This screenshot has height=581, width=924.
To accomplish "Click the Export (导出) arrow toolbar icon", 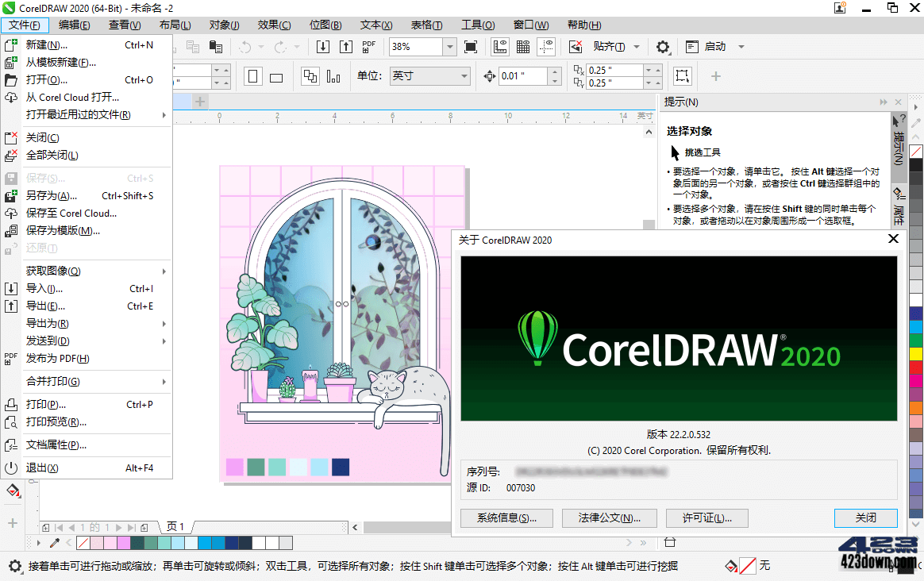I will [346, 47].
